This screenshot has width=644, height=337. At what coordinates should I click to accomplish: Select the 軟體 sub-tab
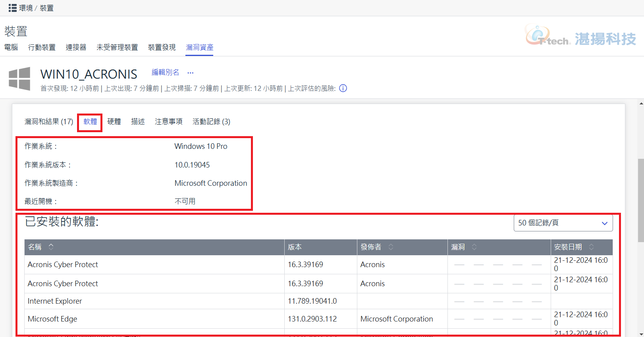pyautogui.click(x=90, y=121)
